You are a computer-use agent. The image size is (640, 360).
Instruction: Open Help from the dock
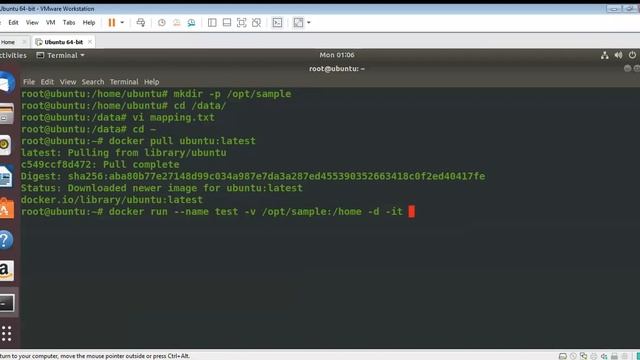pos(6,240)
